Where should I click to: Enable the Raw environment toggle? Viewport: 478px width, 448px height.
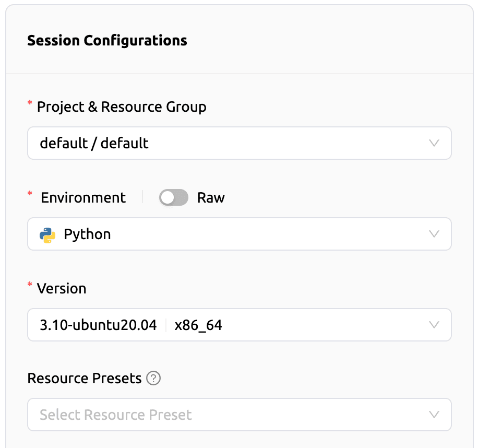(174, 197)
